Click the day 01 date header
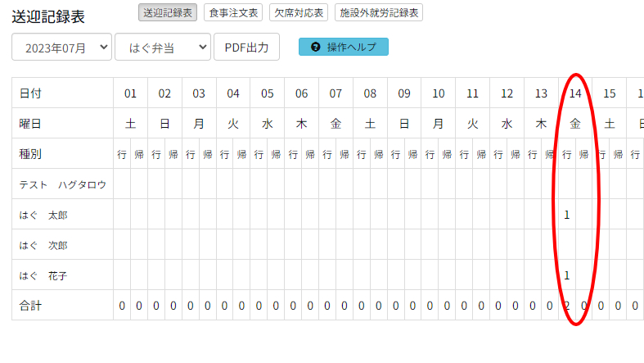This screenshot has height=363, width=644. point(130,93)
